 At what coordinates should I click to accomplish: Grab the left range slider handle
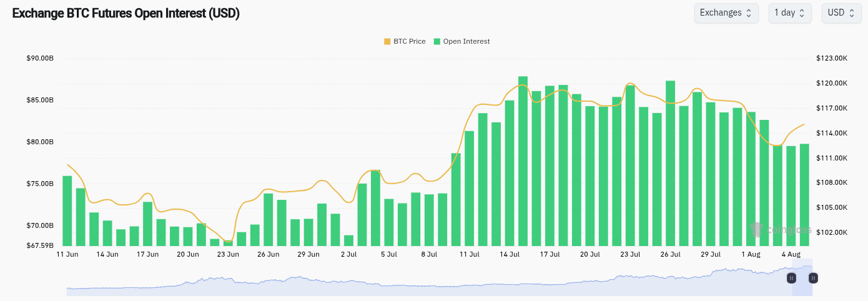coord(791,278)
